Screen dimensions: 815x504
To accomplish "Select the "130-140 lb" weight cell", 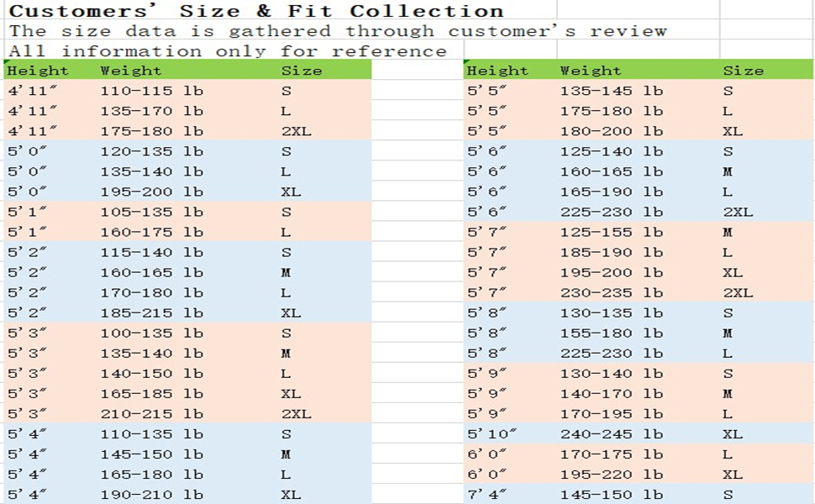I will click(x=612, y=373).
